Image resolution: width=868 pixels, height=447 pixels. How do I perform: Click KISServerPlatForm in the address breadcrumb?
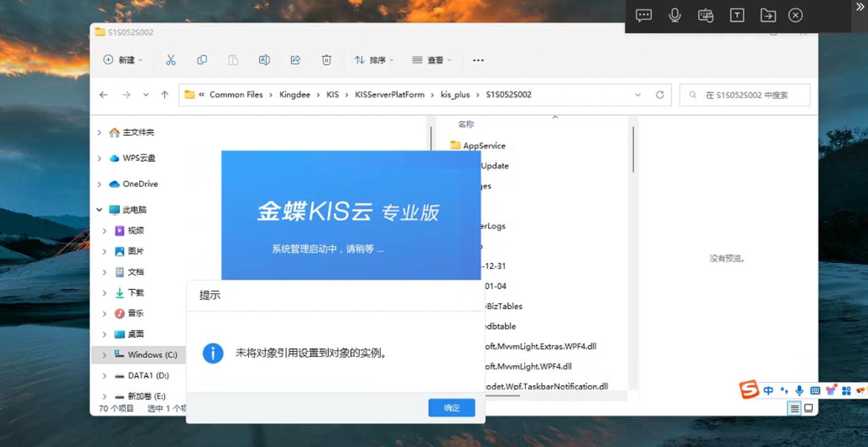click(x=389, y=95)
